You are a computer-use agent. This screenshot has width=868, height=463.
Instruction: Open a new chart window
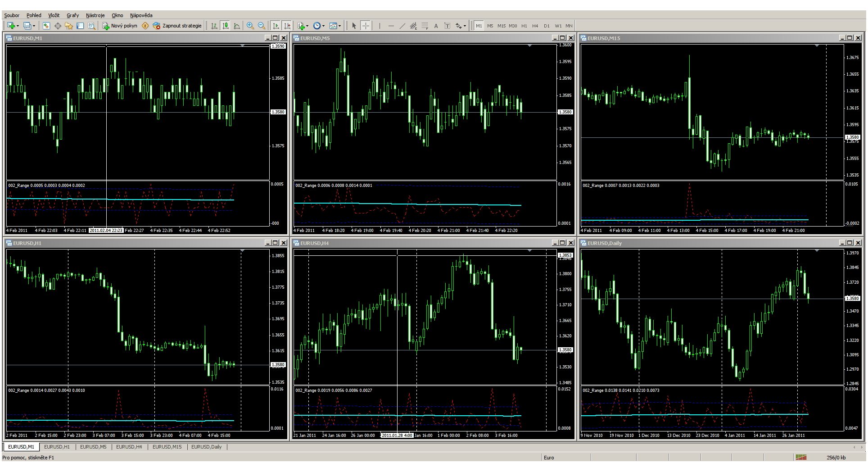point(11,26)
